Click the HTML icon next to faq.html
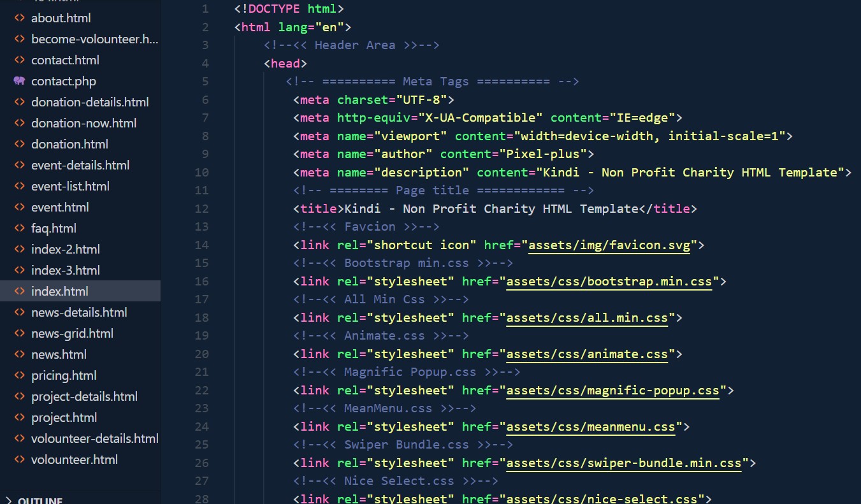The height and width of the screenshot is (504, 861). (19, 228)
